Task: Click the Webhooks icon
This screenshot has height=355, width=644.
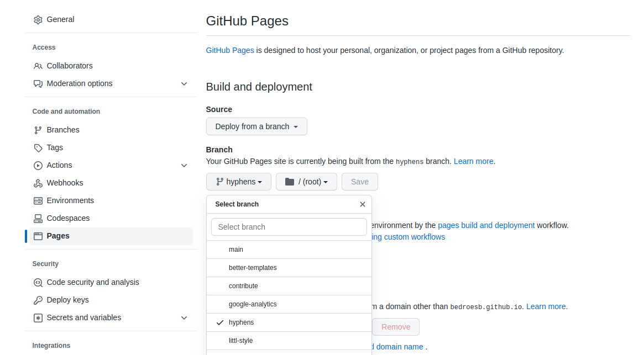Action: 38,183
